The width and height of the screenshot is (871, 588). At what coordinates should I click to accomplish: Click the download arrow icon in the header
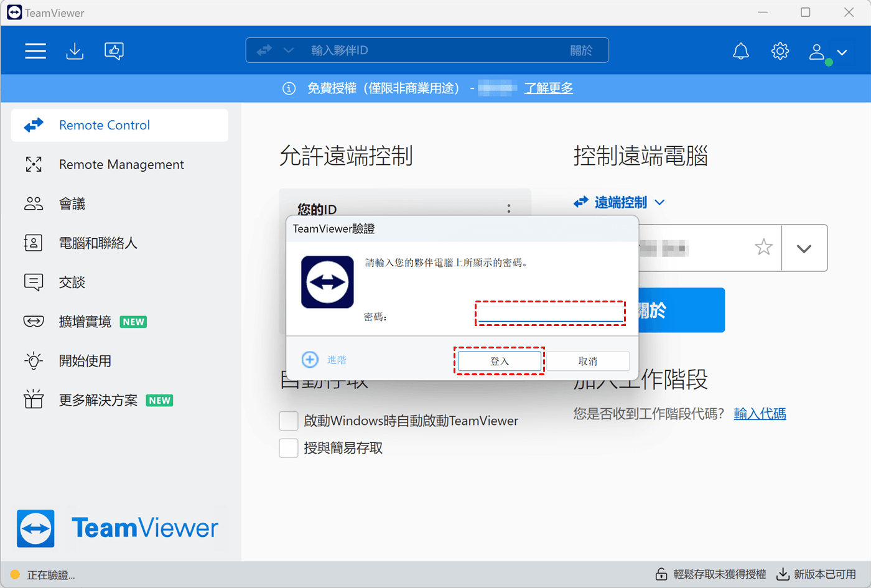pyautogui.click(x=75, y=51)
